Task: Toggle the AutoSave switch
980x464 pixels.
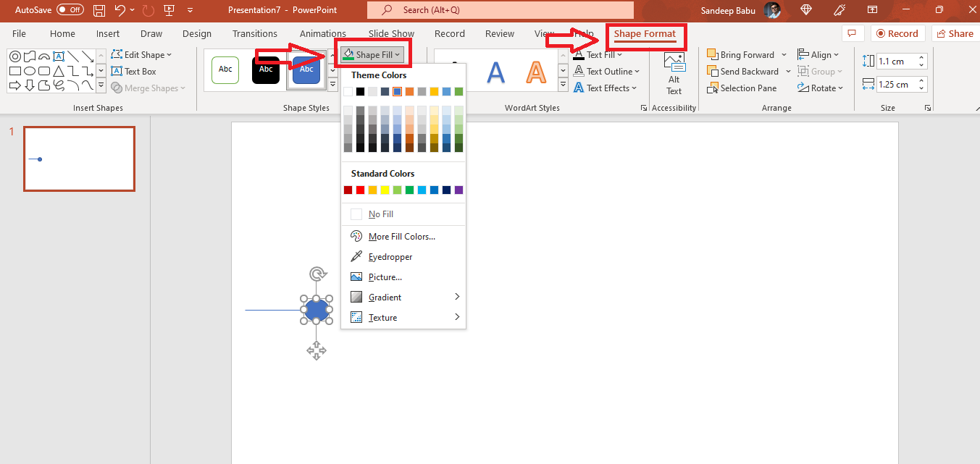Action: (x=70, y=10)
